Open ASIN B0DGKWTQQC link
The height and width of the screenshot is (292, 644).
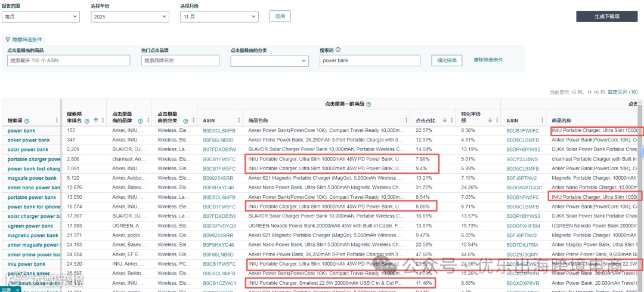[525, 188]
